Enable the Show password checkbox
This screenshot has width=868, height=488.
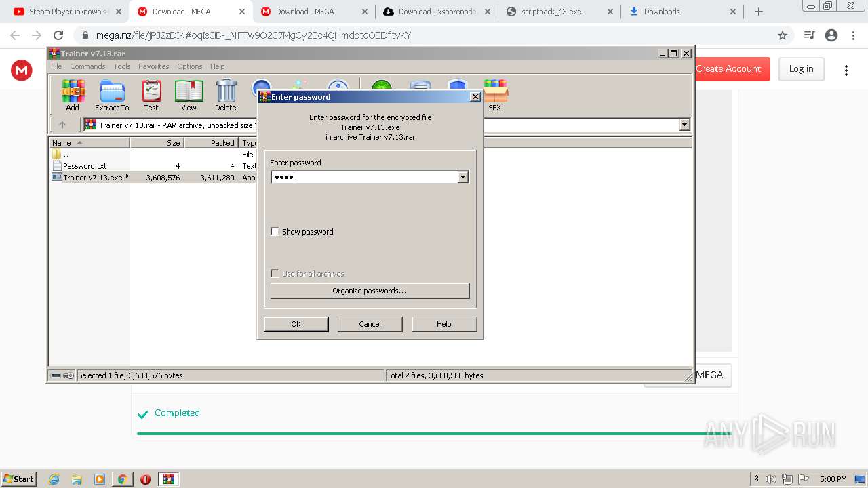pyautogui.click(x=275, y=231)
